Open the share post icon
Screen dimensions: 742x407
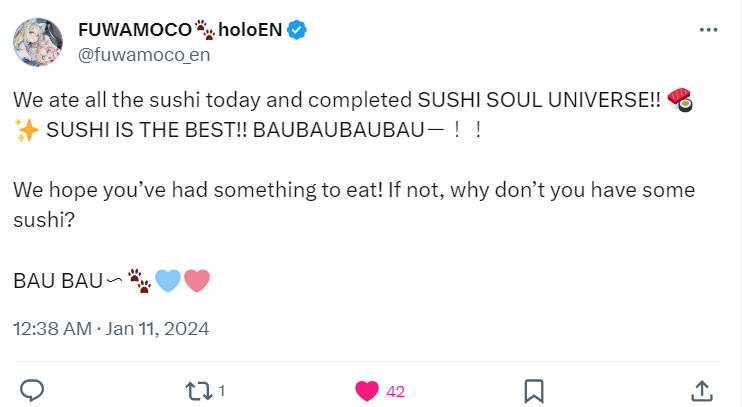(x=702, y=390)
